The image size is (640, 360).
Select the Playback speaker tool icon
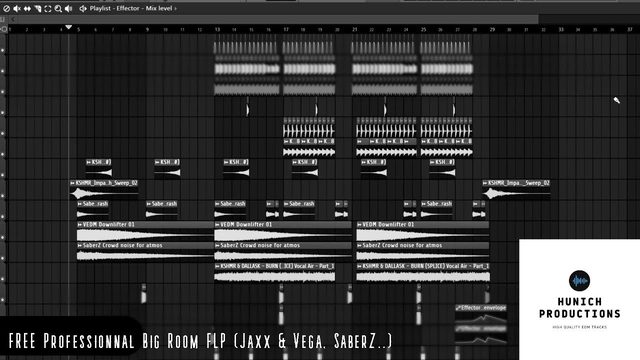[69, 8]
